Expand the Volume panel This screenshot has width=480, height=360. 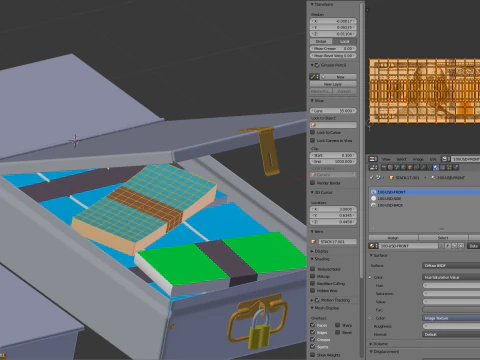pyautogui.click(x=371, y=344)
